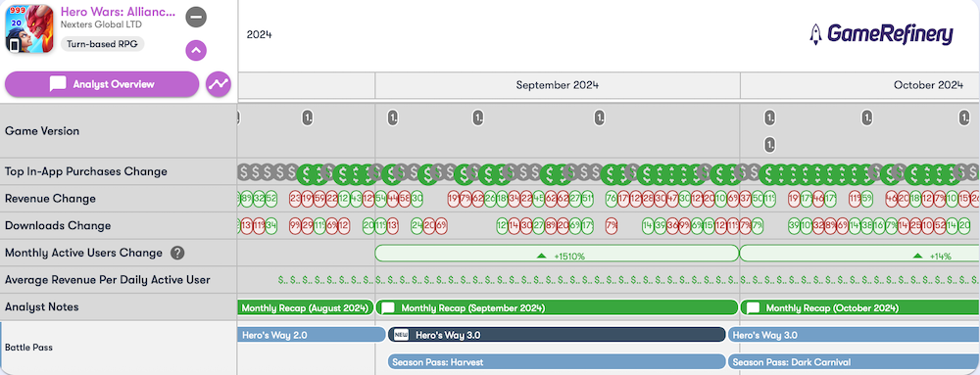Screen dimensions: 980x375
Task: Click the green 24 Downloads Change bubble
Action: click(416, 226)
